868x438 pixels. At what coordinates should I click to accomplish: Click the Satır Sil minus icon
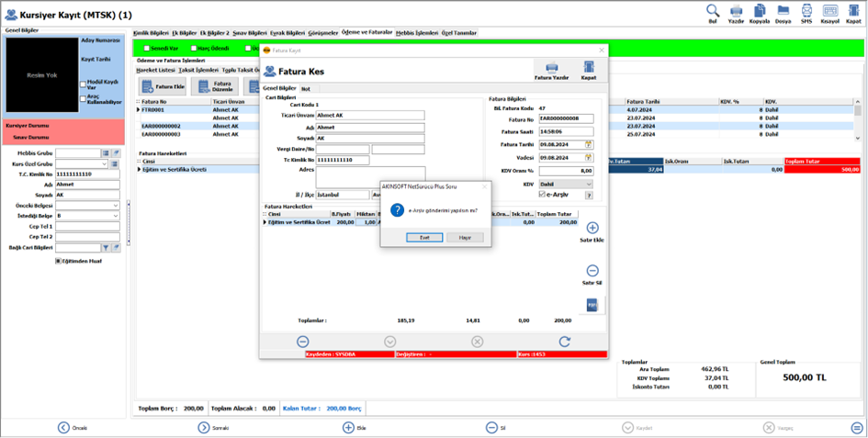click(x=592, y=271)
